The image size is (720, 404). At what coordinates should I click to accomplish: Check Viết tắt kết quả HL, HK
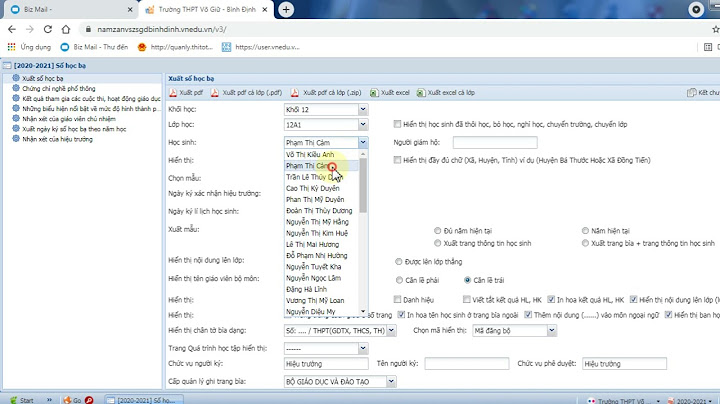click(467, 299)
